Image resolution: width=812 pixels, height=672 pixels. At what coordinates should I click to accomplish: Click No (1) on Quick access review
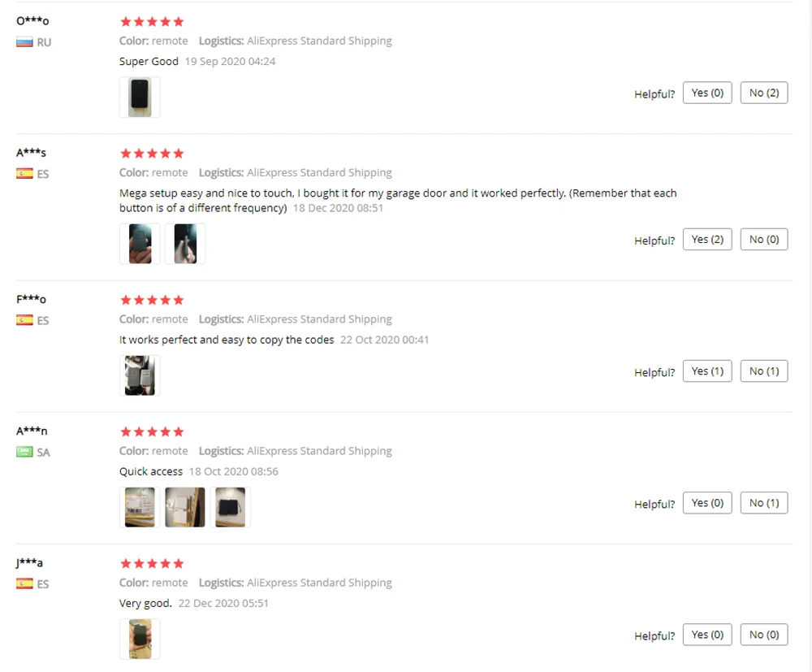764,502
